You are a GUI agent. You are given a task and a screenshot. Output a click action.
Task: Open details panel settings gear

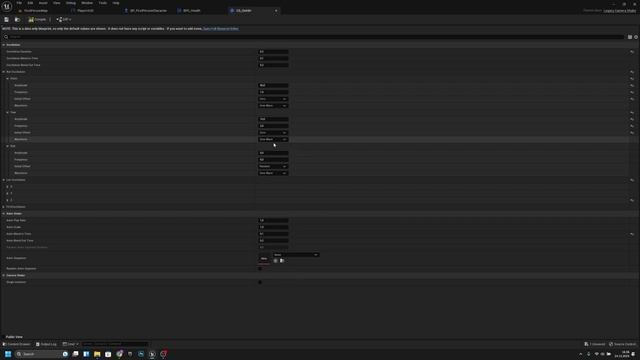pos(636,37)
